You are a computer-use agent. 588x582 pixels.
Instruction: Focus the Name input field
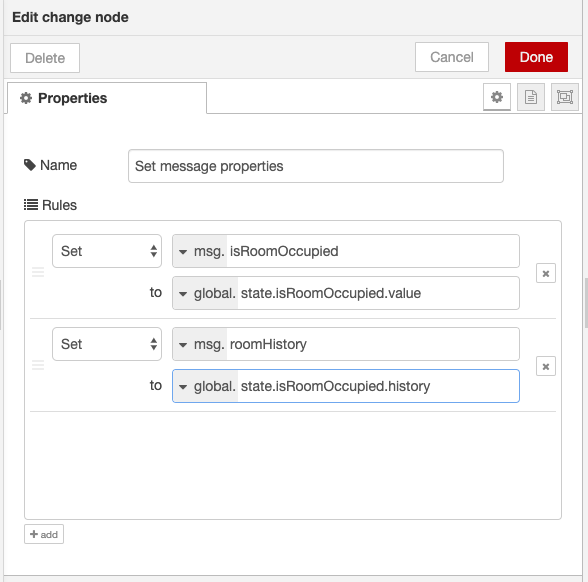tap(316, 166)
